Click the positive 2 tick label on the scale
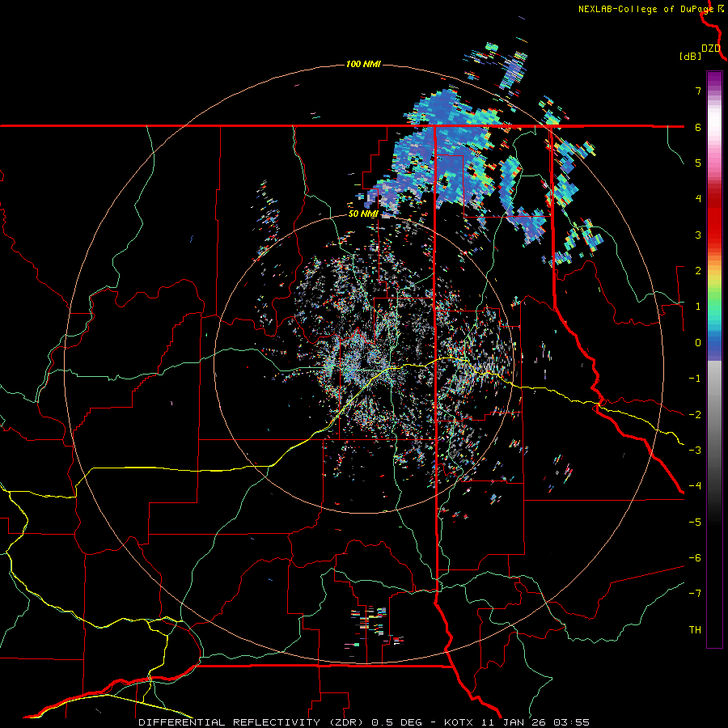728x728 pixels. tap(698, 271)
